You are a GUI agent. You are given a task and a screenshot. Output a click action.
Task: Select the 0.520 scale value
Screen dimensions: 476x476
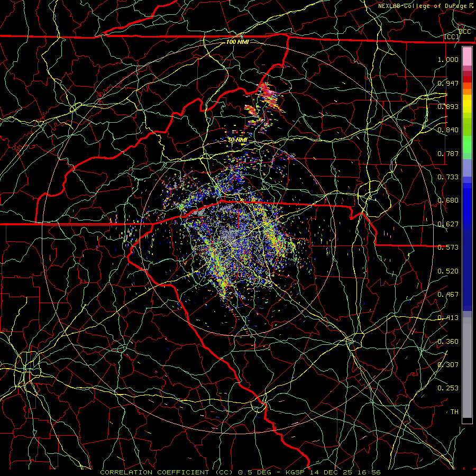click(x=448, y=271)
